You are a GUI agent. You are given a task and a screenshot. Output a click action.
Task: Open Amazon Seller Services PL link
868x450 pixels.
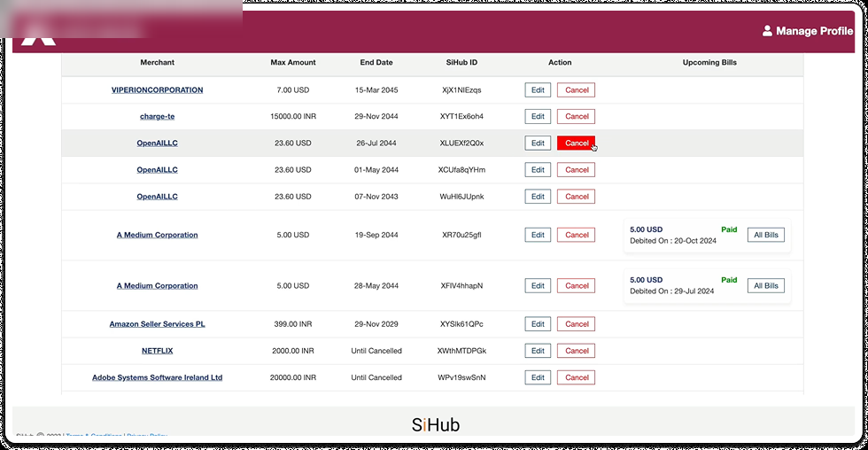[x=158, y=324]
